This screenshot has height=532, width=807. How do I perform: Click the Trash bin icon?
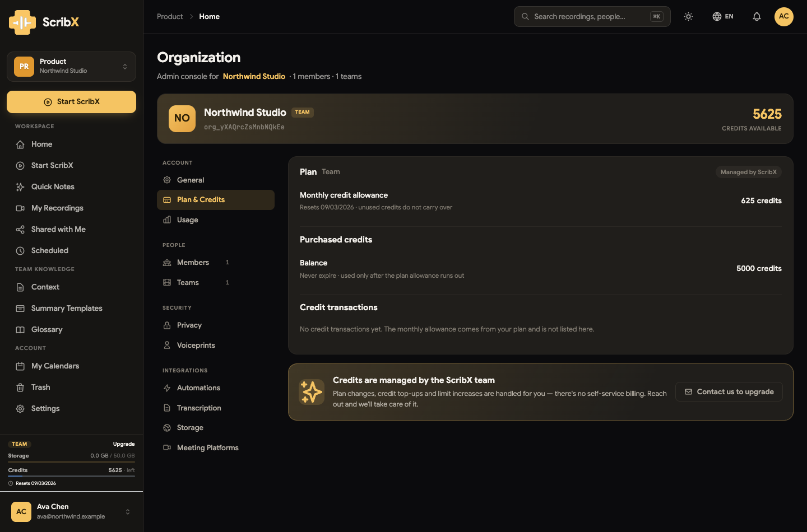[20, 388]
